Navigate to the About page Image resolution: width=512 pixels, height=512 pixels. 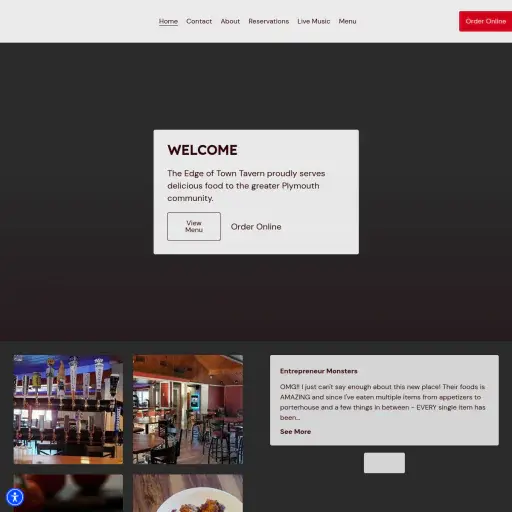[230, 21]
